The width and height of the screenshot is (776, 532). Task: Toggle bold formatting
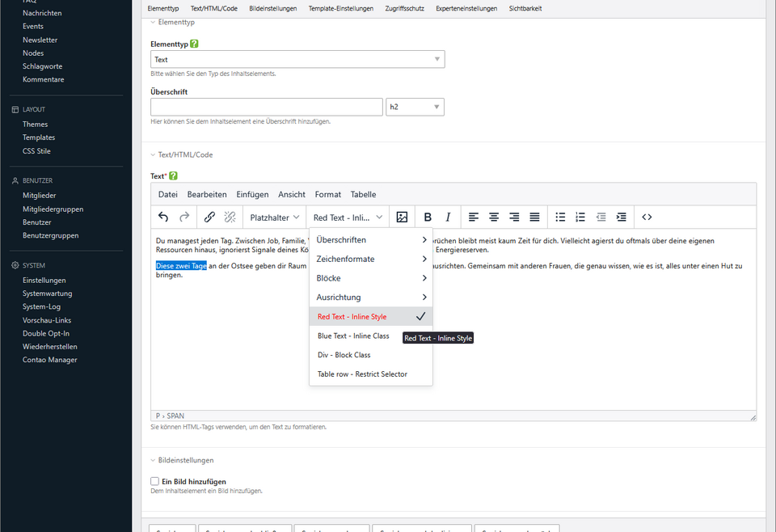(428, 217)
